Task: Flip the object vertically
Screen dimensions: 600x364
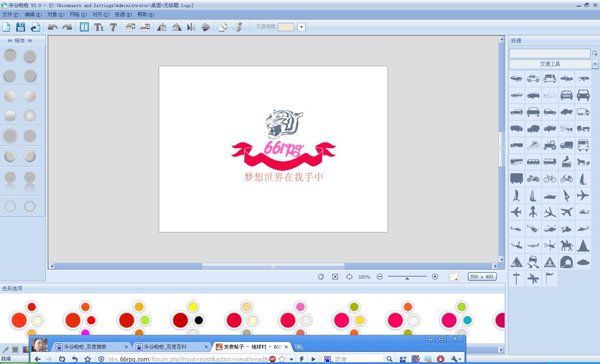Action: pos(205,27)
